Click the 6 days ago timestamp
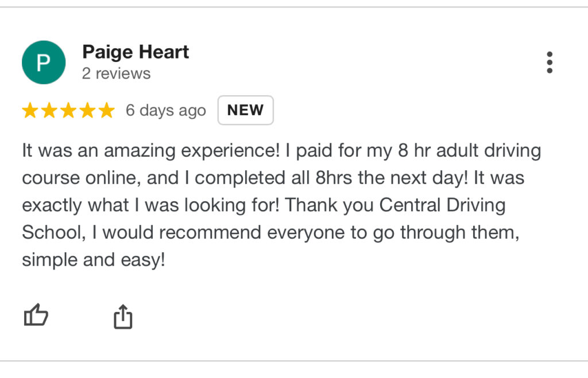588x378 pixels. click(166, 111)
